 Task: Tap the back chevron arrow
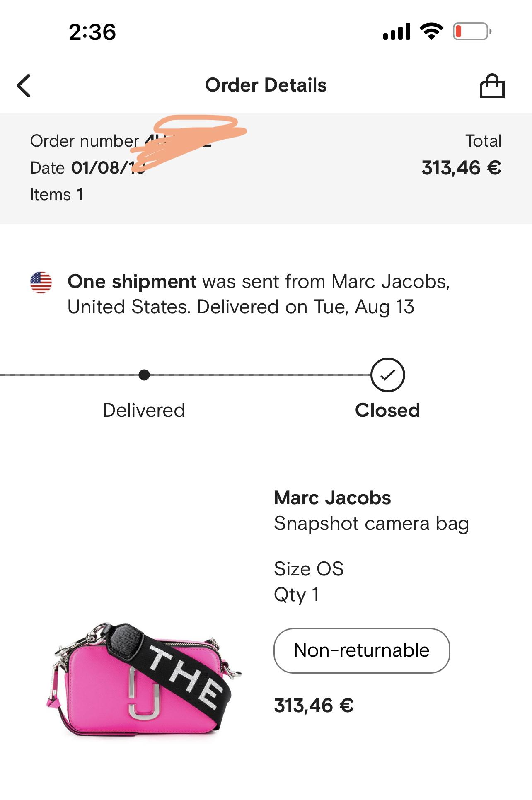click(x=24, y=86)
